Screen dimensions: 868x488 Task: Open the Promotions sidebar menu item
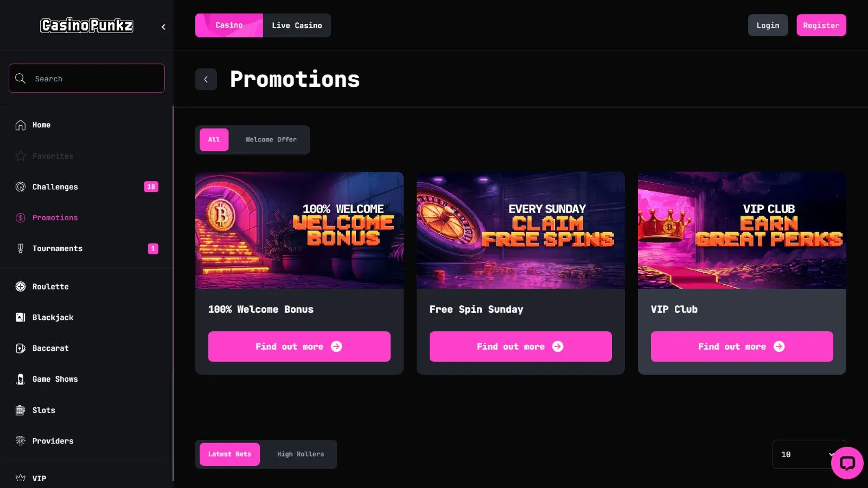[55, 218]
